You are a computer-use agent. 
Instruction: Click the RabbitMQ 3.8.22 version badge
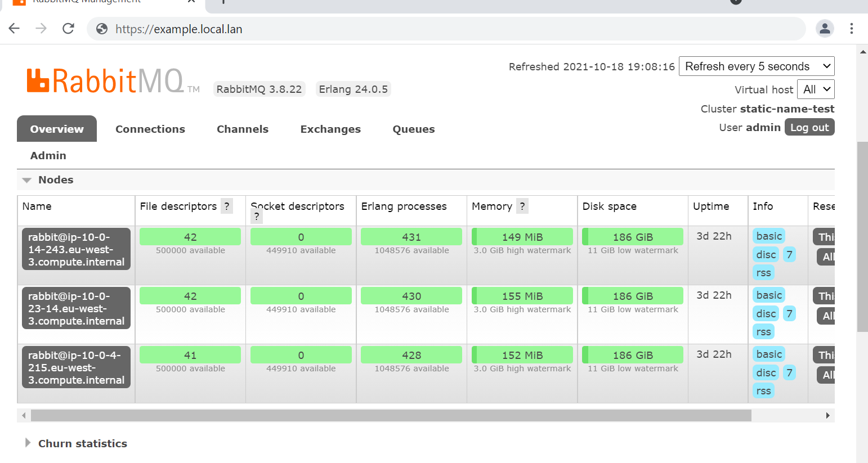[x=259, y=89]
